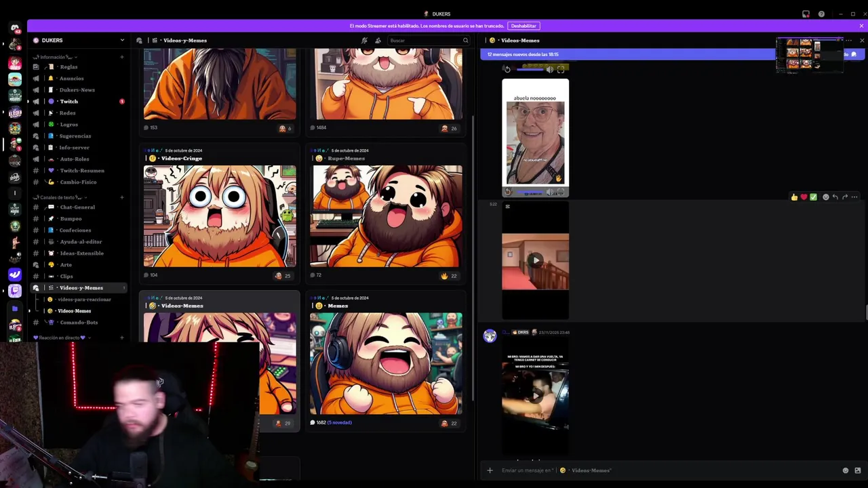
Task: React on Videos-Cringe post with 25 reaction
Action: 283,276
